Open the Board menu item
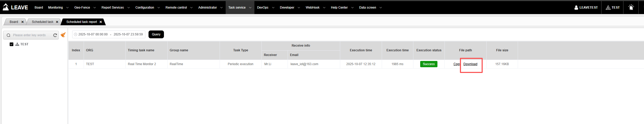This screenshot has width=644, height=124. (39, 8)
